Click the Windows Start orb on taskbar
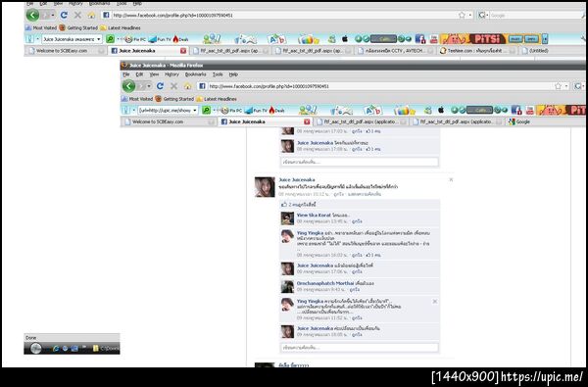588x387 pixels. (35, 349)
